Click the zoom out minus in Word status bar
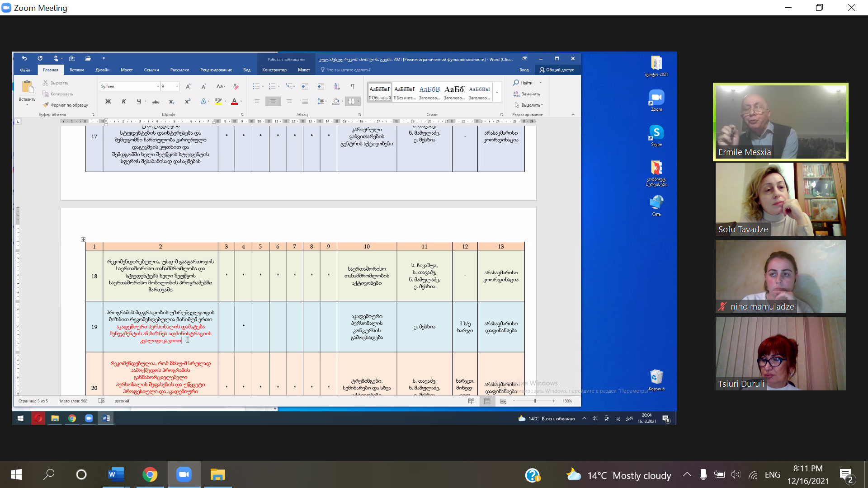Screen dimensions: 868x488 pos(514,401)
